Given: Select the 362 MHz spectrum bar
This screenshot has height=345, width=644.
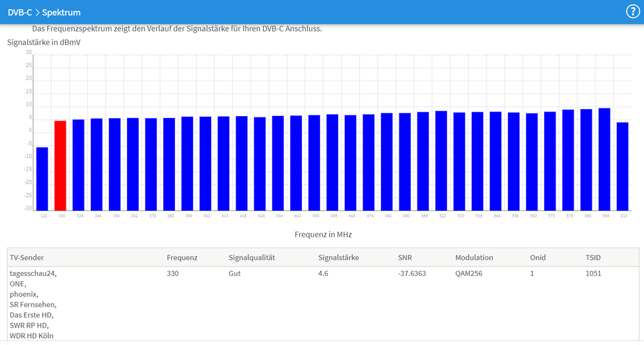Looking at the screenshot, I should (133, 164).
